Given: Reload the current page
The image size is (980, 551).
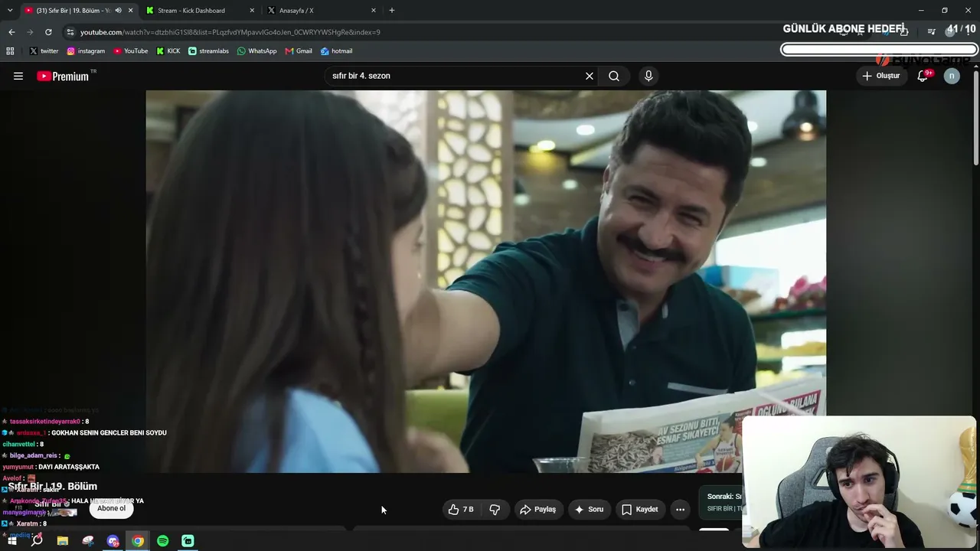Looking at the screenshot, I should coord(48,32).
